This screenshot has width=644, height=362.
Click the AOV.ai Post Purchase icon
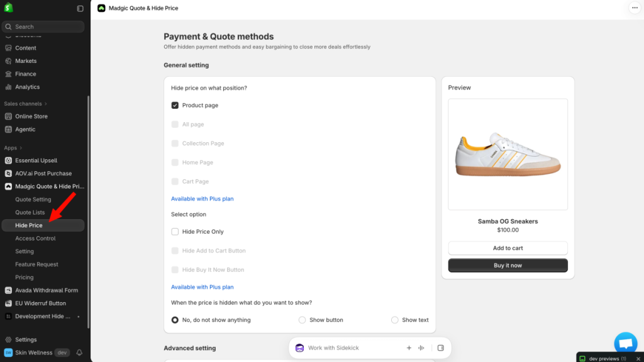click(x=8, y=174)
